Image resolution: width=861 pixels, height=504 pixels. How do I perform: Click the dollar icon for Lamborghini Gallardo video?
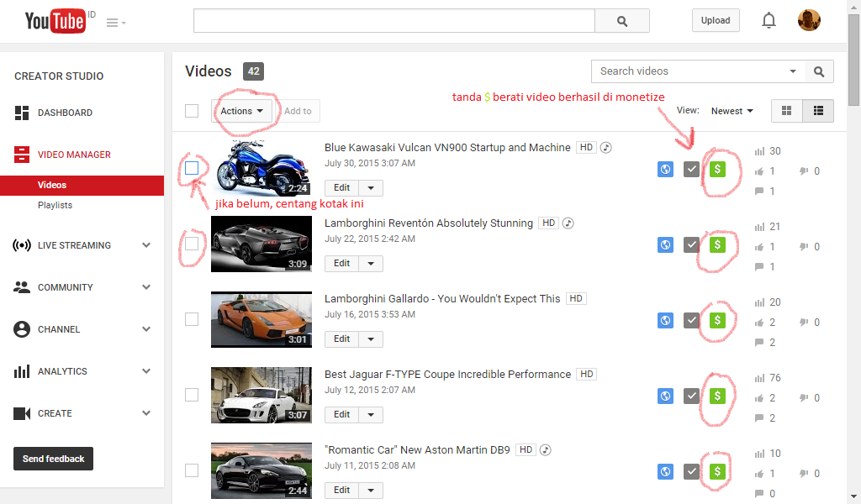(717, 320)
